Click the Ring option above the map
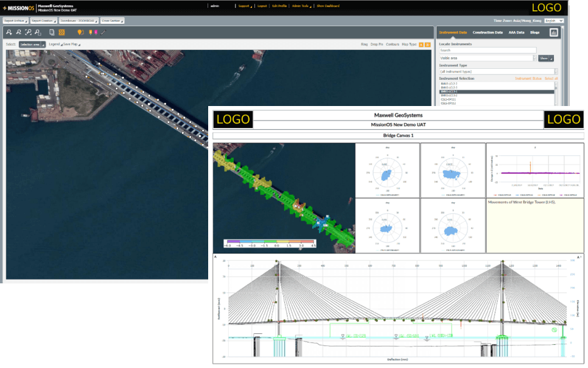The height and width of the screenshot is (368, 588). pyautogui.click(x=364, y=44)
